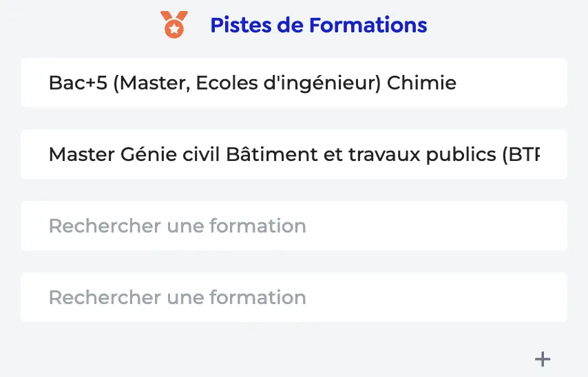Click the first empty 'Rechercher une formation' field

[294, 226]
